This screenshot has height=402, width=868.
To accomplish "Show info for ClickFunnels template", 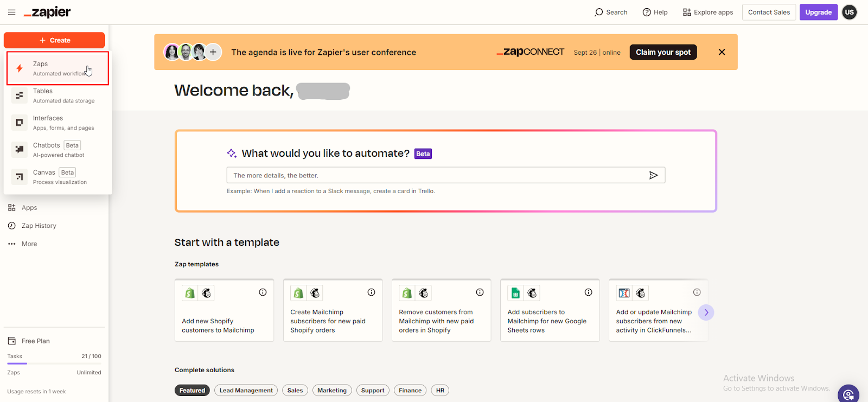I will [x=697, y=292].
